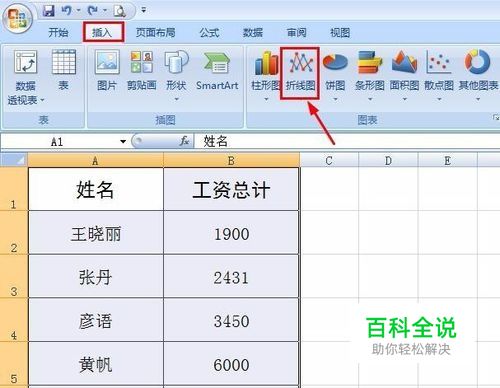Insert a 折线图 line chart
Viewport: 500px width, 388px height.
(300, 73)
